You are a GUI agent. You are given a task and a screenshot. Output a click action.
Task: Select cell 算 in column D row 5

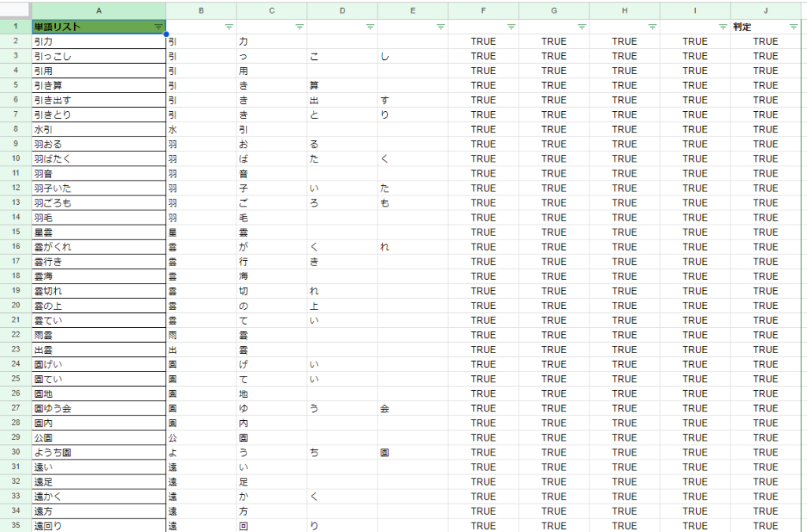tap(342, 85)
